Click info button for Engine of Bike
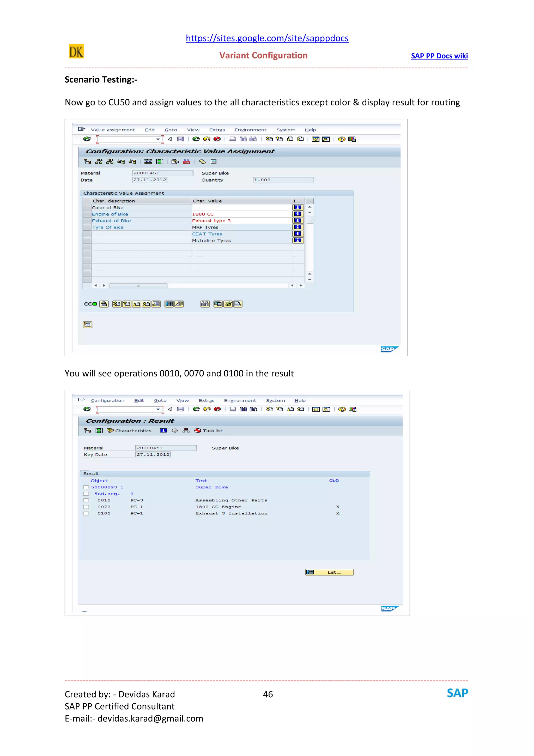The image size is (534, 756). point(298,214)
